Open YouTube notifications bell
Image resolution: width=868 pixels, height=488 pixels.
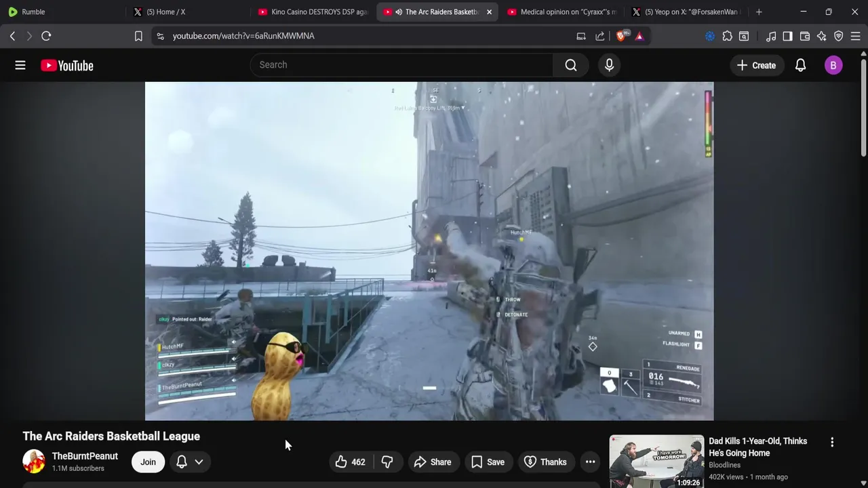(x=801, y=65)
